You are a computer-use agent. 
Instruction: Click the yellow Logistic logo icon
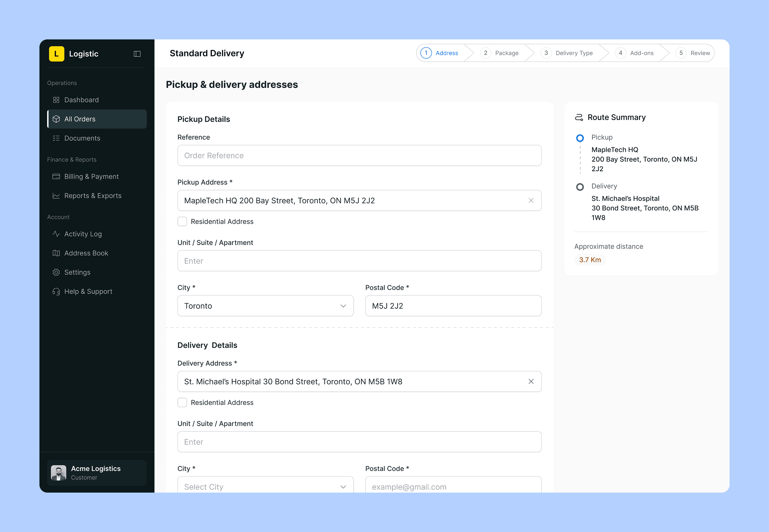pos(56,54)
